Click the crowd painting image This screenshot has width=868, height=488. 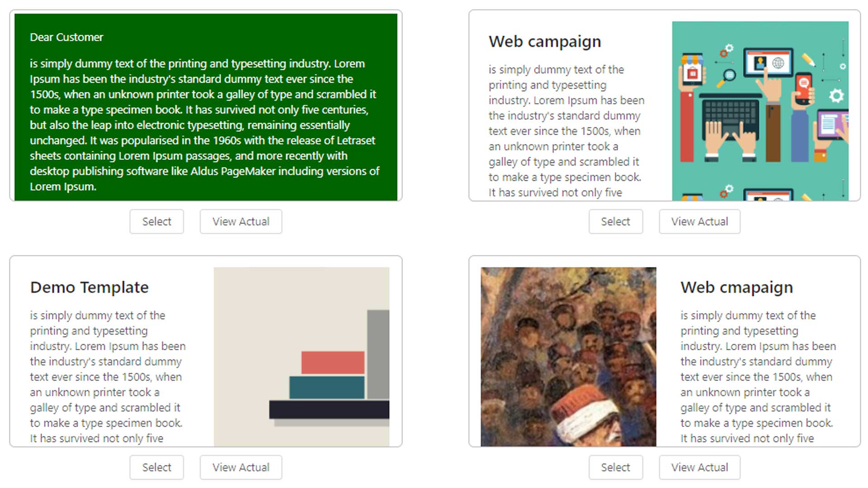[x=568, y=357]
